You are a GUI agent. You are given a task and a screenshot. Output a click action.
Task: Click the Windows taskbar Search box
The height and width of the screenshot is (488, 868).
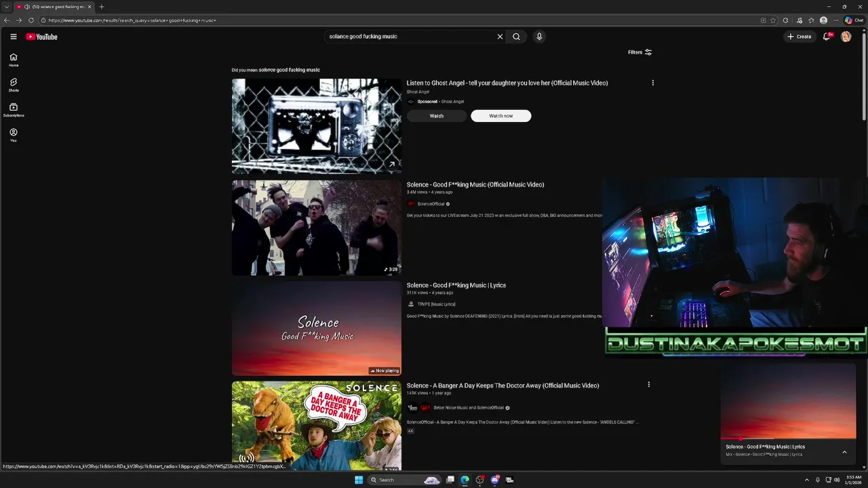tap(404, 480)
